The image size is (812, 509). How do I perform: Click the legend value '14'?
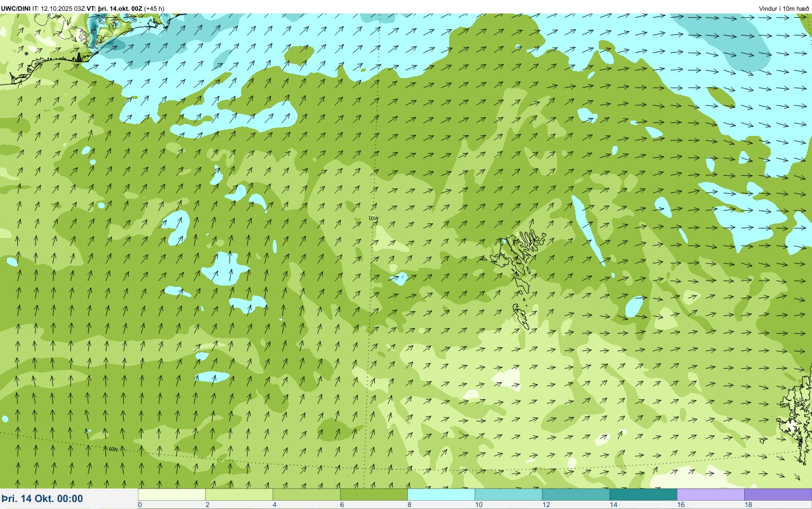[x=613, y=505]
